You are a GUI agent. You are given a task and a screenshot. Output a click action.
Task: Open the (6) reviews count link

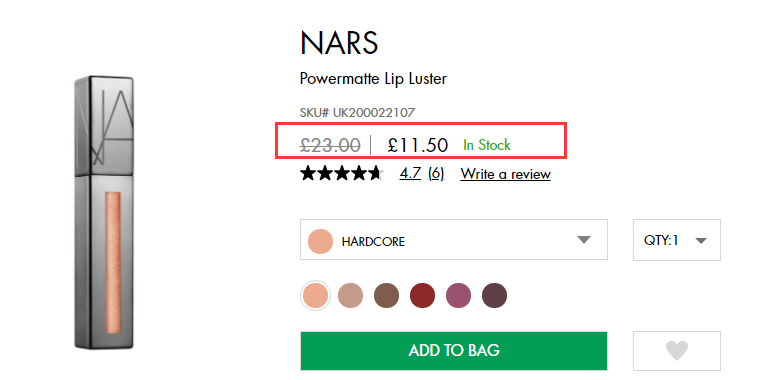[436, 174]
